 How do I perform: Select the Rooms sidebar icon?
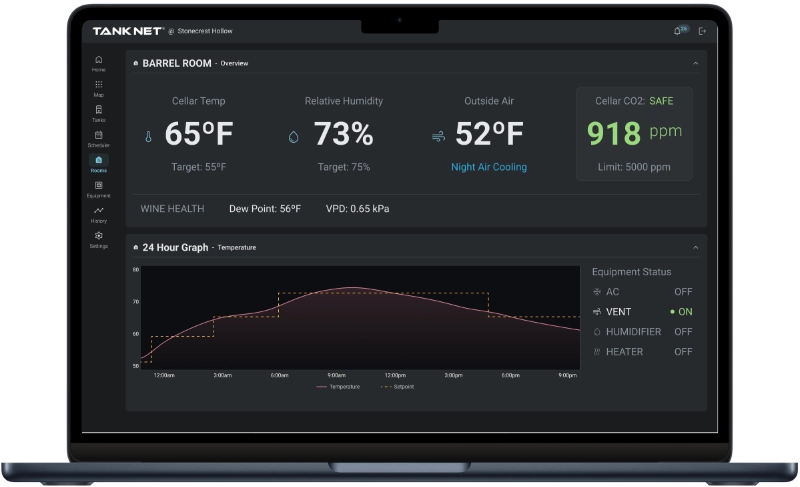[x=98, y=160]
